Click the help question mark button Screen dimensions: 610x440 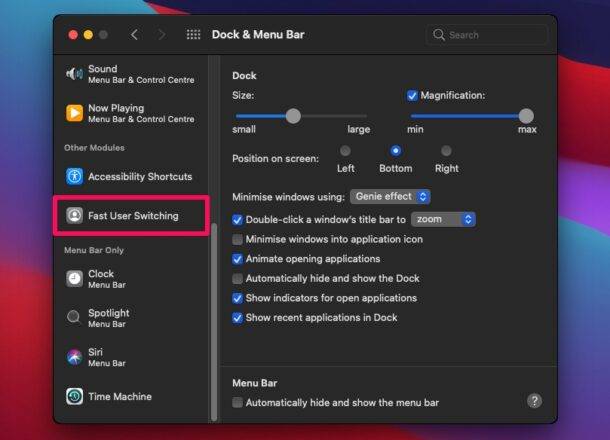(x=534, y=401)
